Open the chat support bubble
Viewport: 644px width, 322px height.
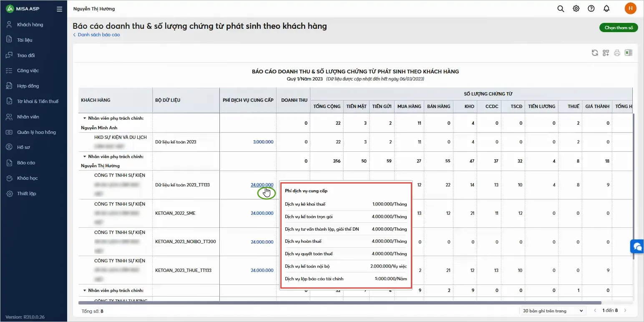tap(637, 247)
